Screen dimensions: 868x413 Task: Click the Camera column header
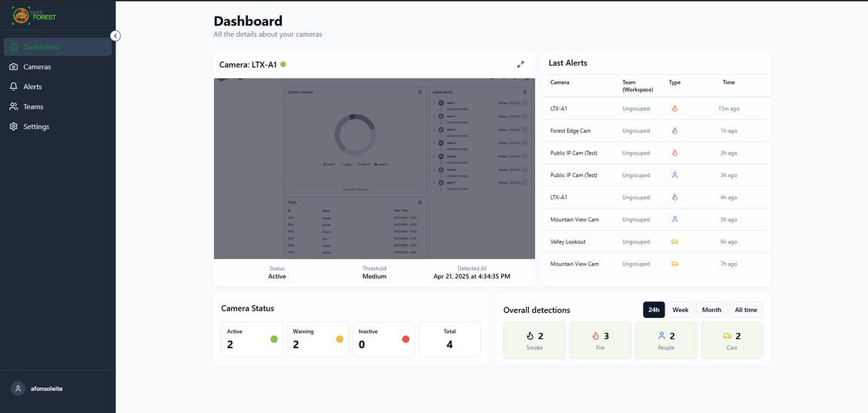(560, 82)
